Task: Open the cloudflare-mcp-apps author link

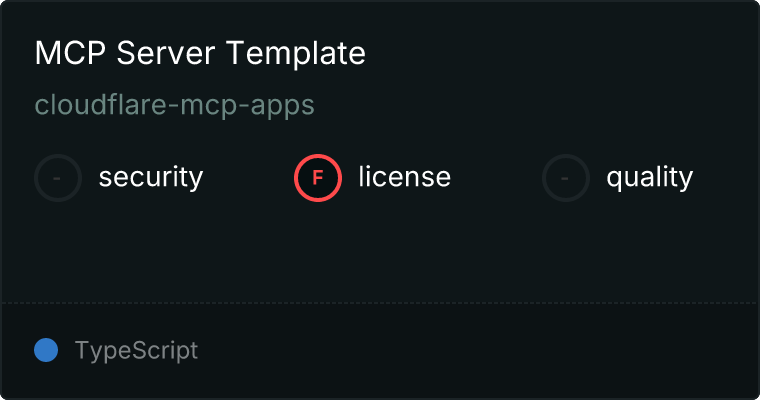Action: point(174,105)
